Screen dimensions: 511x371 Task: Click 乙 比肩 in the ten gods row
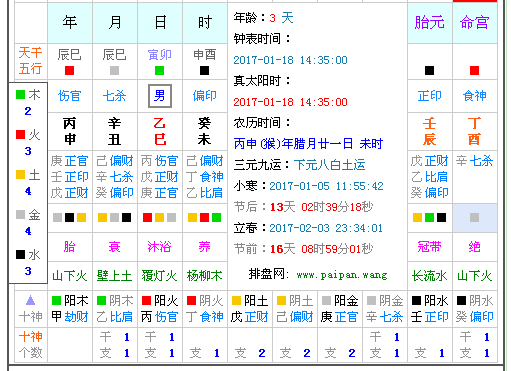tap(115, 317)
